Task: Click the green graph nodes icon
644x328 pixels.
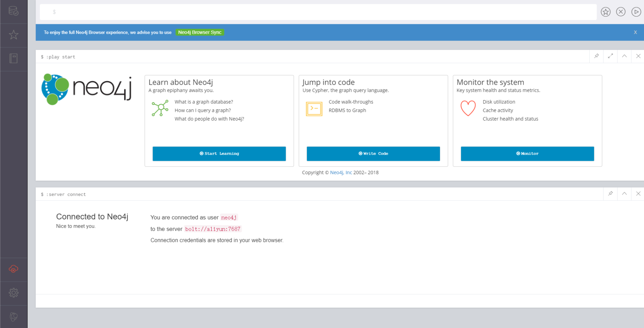Action: (160, 108)
